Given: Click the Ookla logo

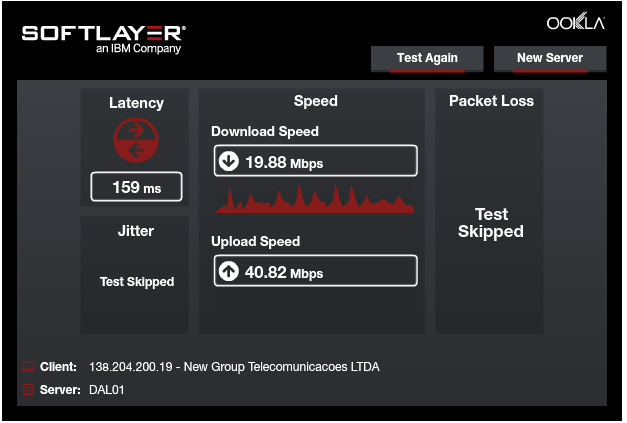Looking at the screenshot, I should (x=575, y=23).
